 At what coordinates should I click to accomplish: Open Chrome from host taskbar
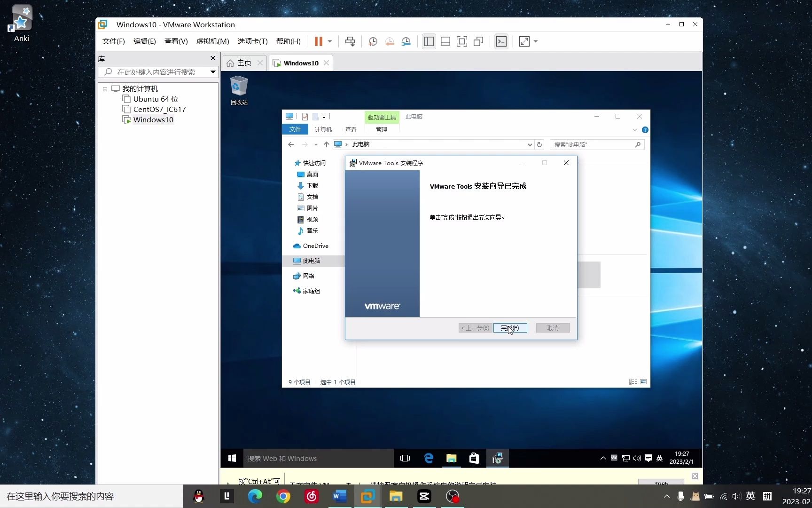coord(283,496)
